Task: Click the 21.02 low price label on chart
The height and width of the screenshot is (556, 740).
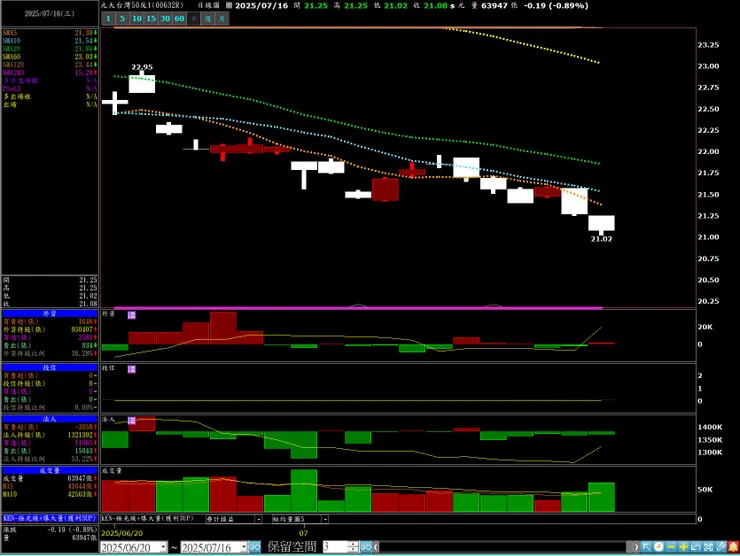Action: (601, 239)
